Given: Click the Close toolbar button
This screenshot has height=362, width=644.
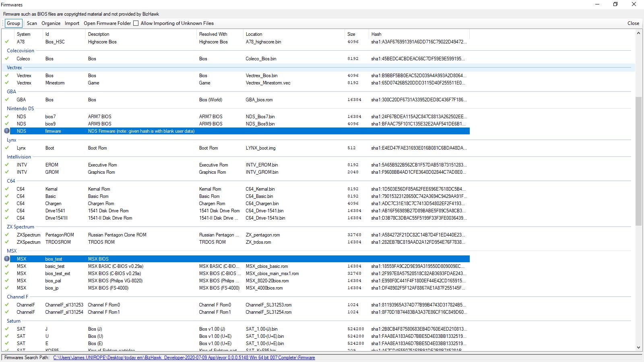Looking at the screenshot, I should point(633,23).
